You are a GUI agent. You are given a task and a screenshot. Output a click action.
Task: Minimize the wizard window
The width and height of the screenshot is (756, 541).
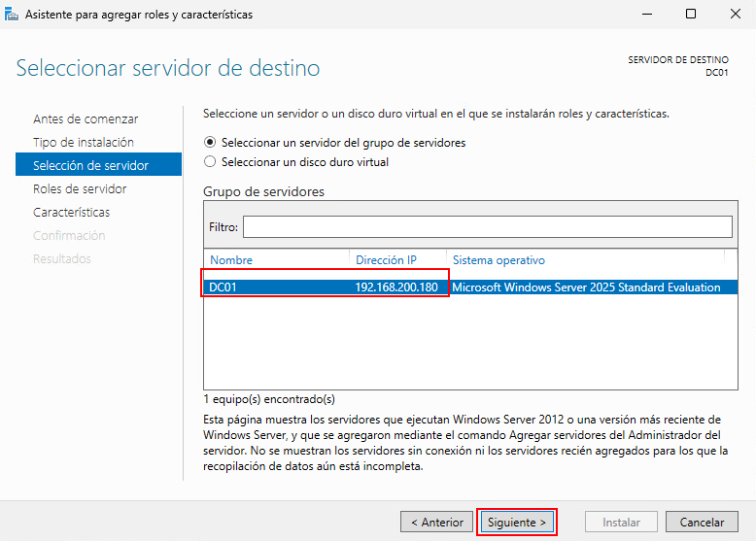[645, 15]
